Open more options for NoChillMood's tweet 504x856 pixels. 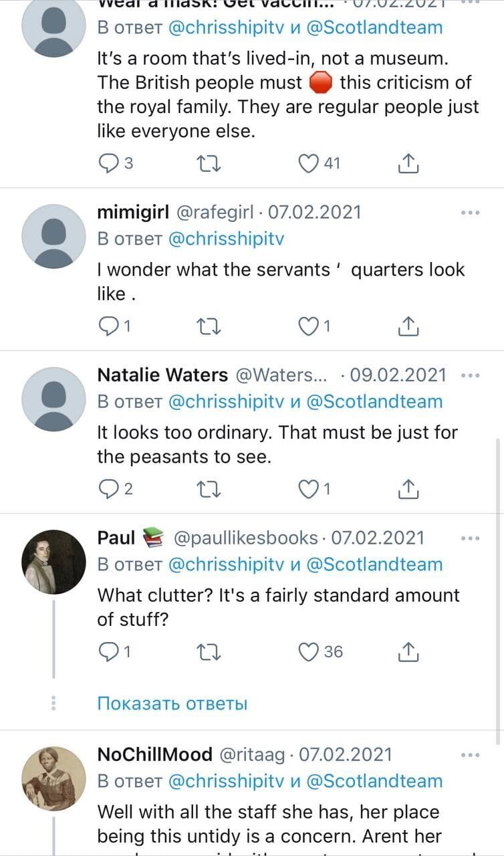pos(470,754)
